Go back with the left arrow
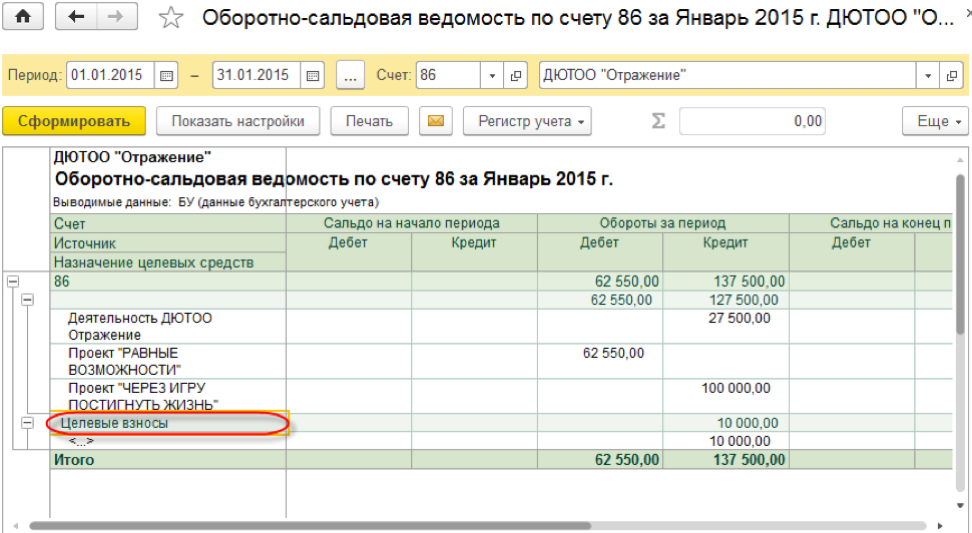This screenshot has height=533, width=972. point(77,17)
